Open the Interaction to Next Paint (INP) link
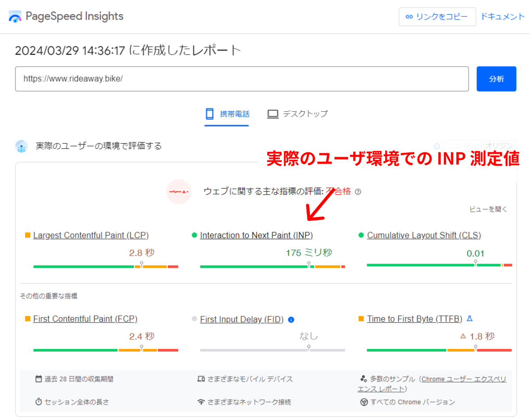This screenshot has width=530, height=420. 257,235
